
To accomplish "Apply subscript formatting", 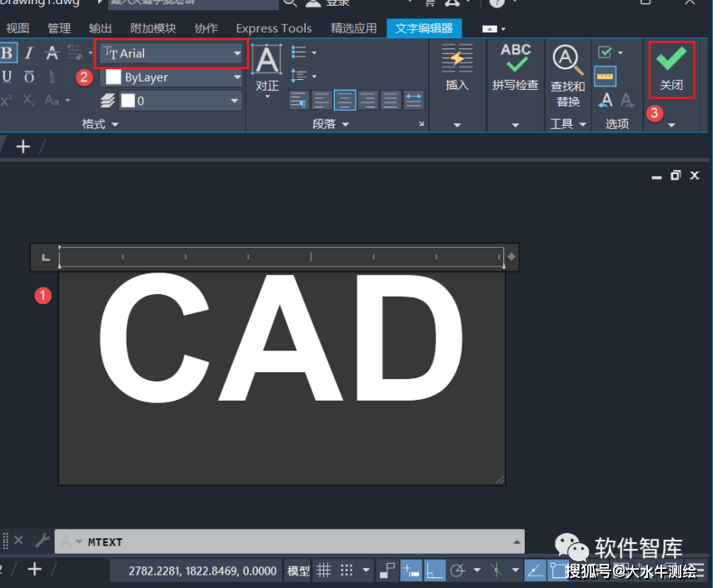I will point(29,100).
